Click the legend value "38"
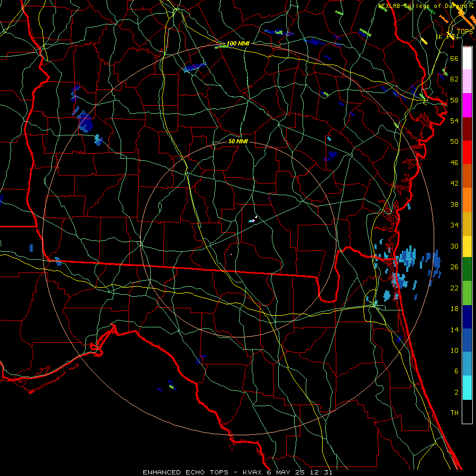 point(454,204)
